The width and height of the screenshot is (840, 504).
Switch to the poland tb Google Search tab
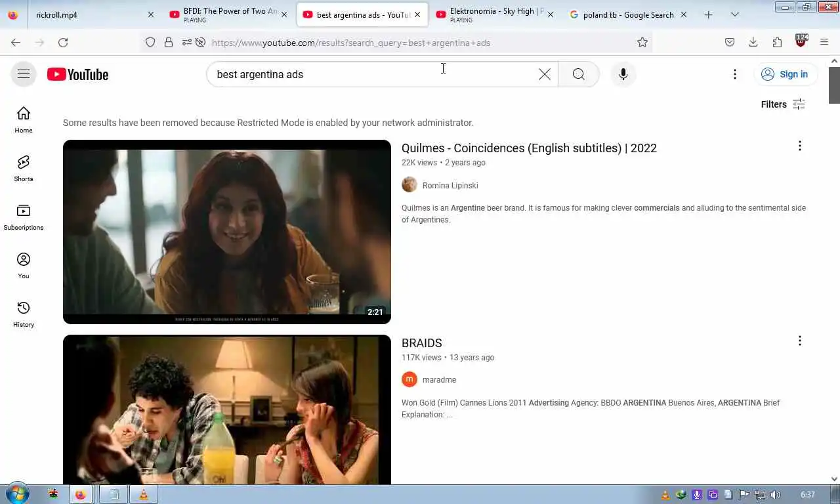click(628, 14)
